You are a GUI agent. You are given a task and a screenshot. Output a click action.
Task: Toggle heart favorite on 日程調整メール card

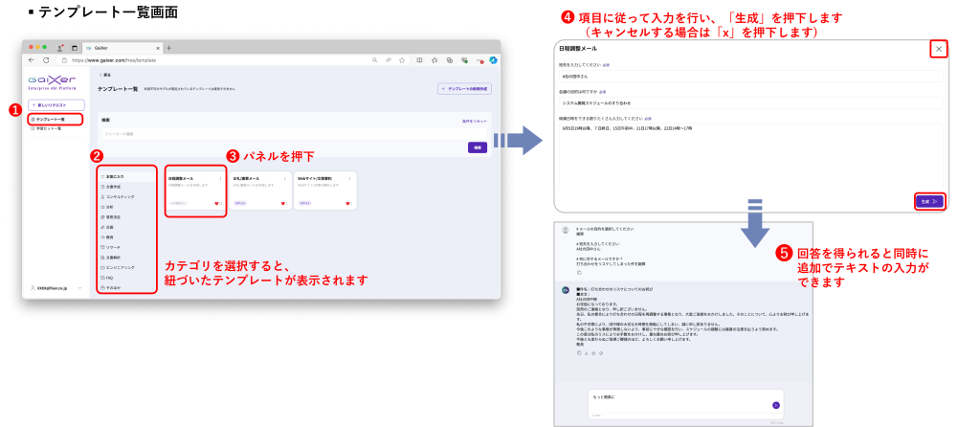coord(215,203)
